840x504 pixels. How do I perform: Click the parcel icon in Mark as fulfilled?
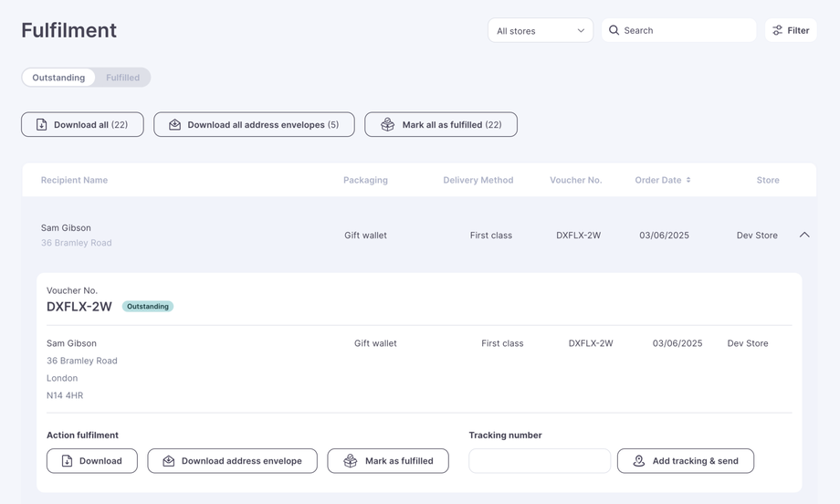tap(351, 461)
